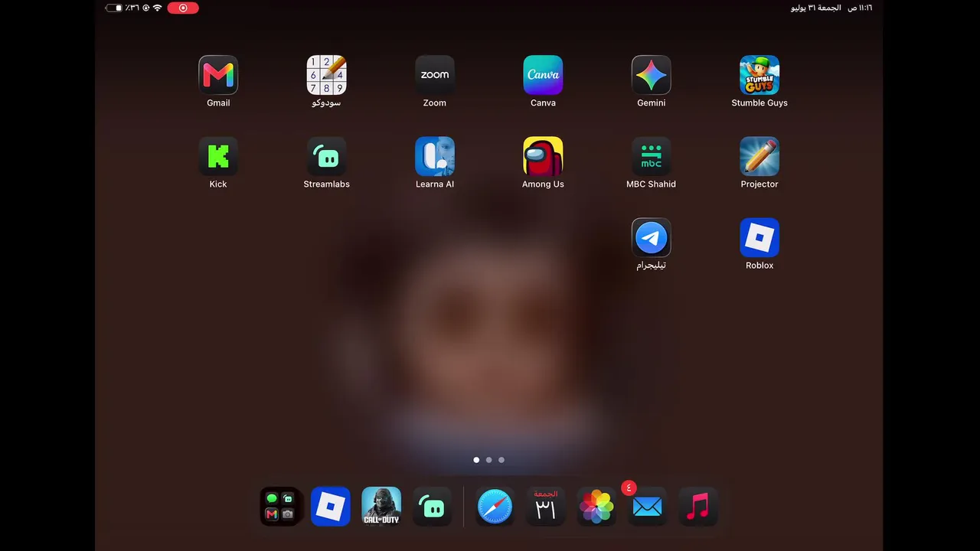
Task: Tap the date الجمعة ٣١ يوليو in status bar
Action: click(815, 8)
